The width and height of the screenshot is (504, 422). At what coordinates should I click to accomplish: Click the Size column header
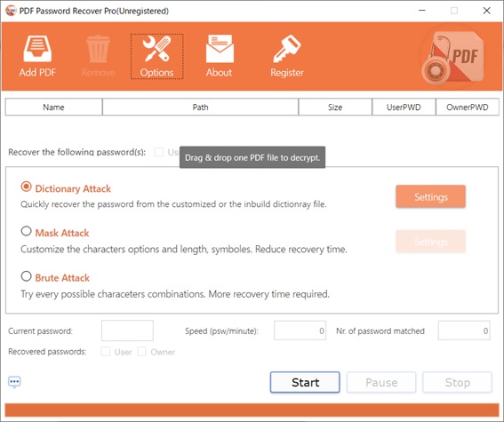[x=335, y=107]
